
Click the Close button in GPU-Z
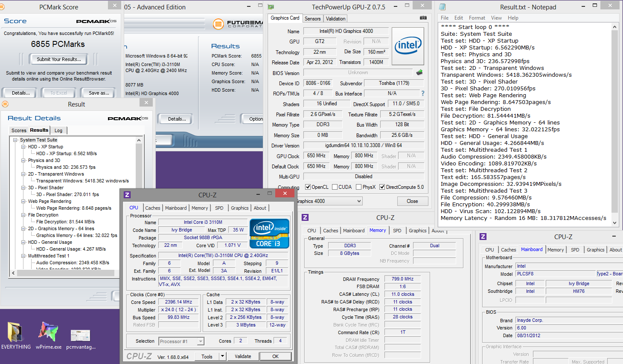[x=412, y=201]
